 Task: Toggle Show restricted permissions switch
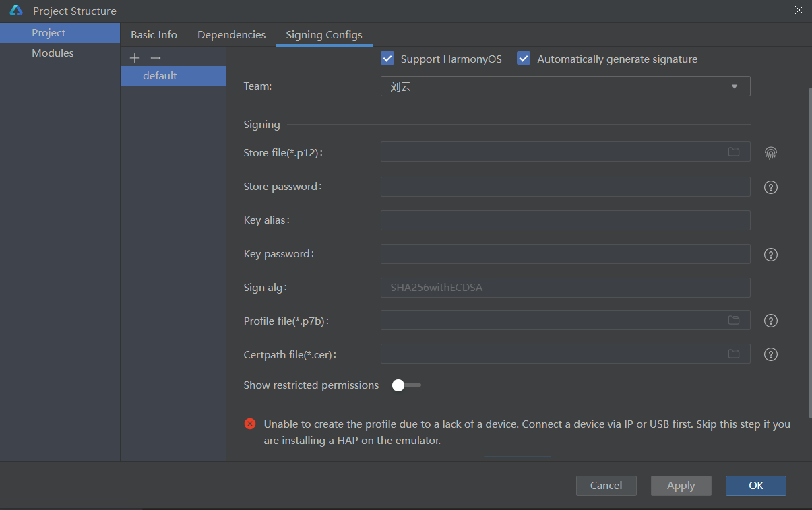pyautogui.click(x=406, y=385)
